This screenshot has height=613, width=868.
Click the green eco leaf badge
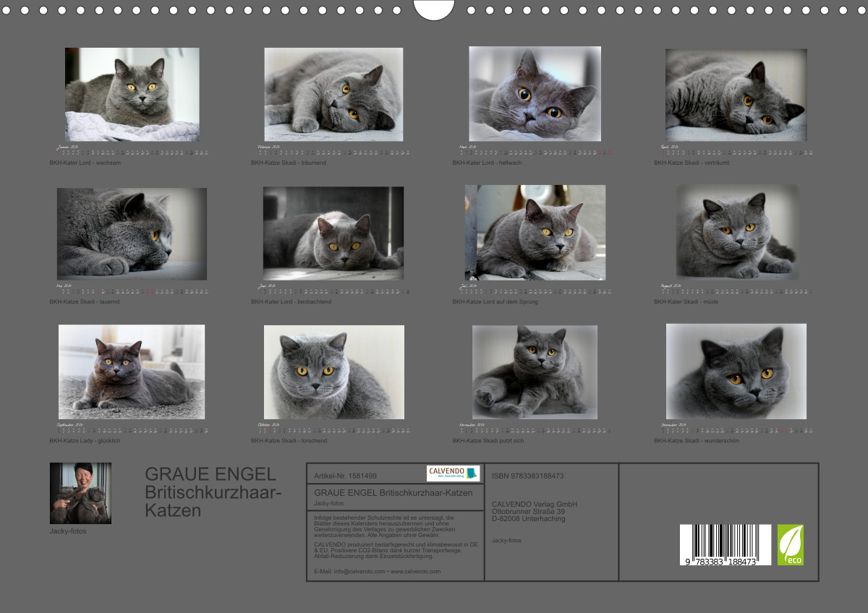[x=790, y=545]
